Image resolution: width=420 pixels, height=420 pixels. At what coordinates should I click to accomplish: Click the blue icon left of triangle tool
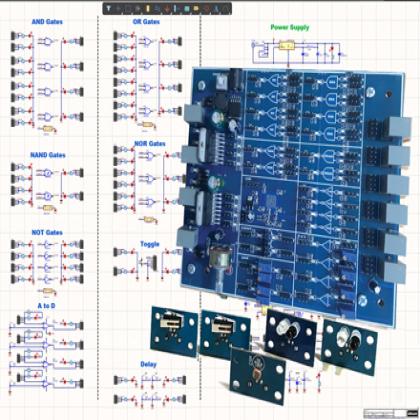coord(215,9)
